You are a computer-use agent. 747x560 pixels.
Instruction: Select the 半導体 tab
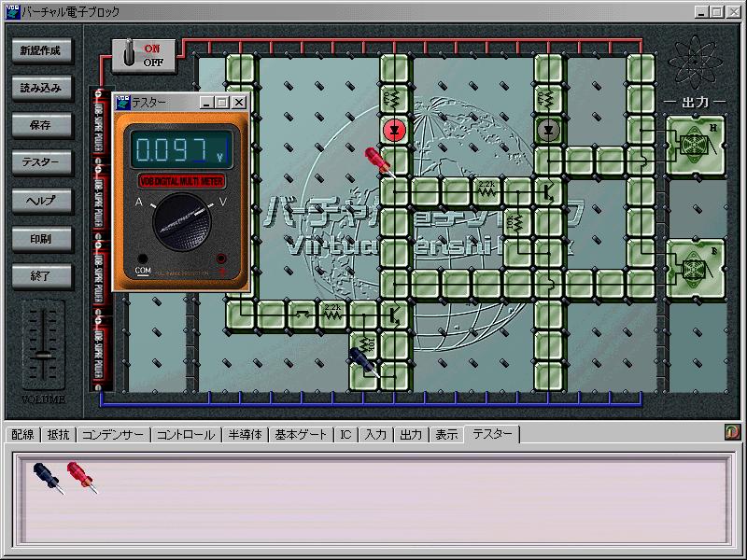[x=245, y=435]
